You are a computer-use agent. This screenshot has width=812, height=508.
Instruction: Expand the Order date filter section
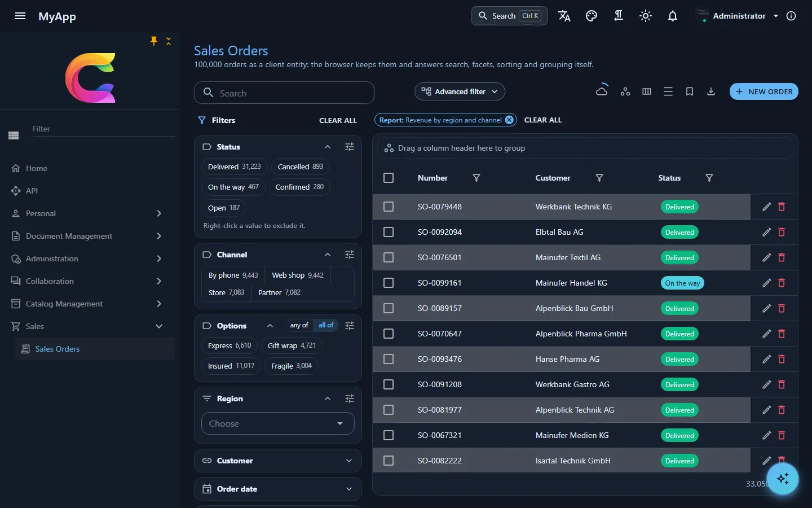[x=278, y=489]
